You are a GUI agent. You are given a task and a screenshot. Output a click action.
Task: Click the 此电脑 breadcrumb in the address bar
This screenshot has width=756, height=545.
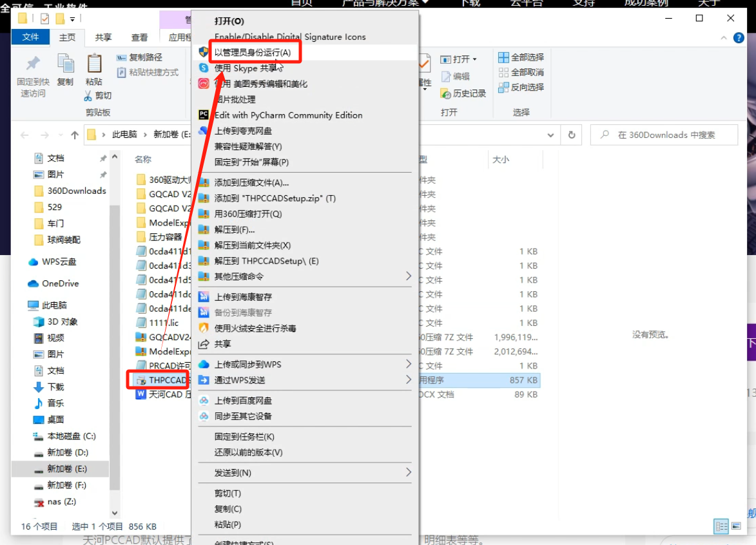point(124,135)
